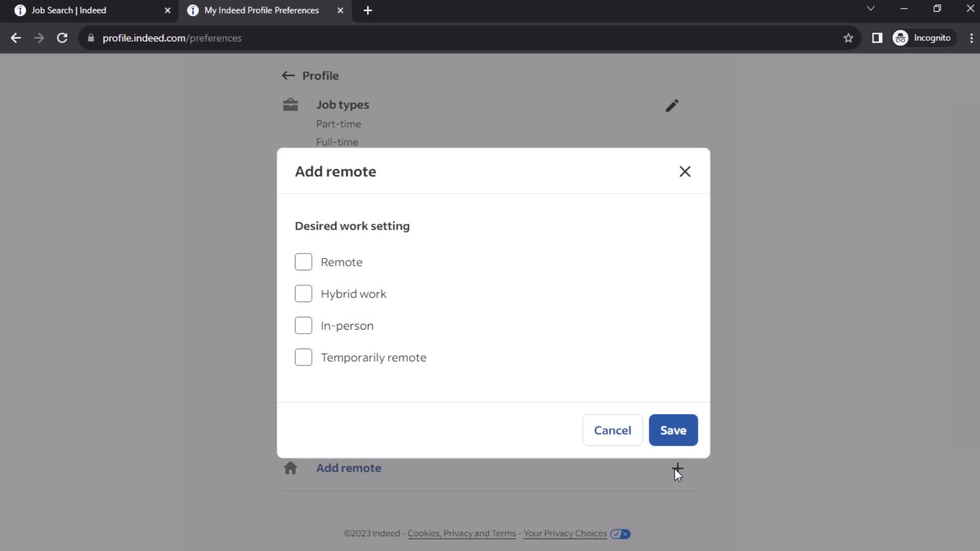Click the home icon next to Add remote
This screenshot has width=980, height=551.
tap(291, 468)
